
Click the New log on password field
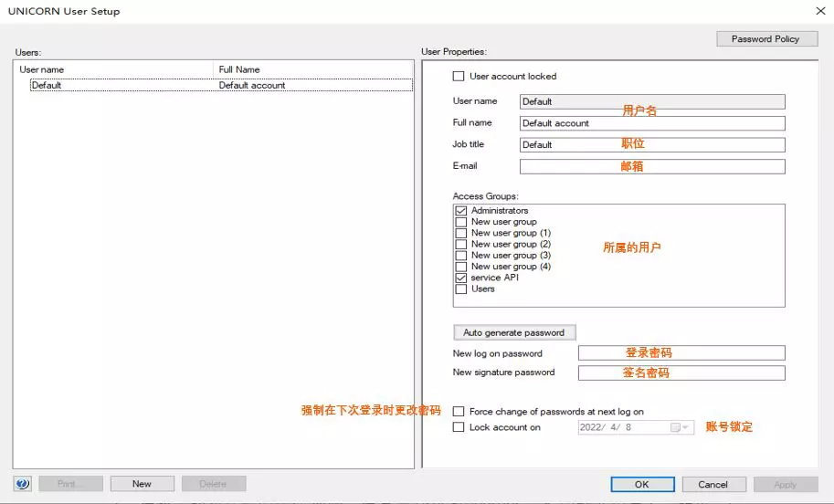point(681,353)
